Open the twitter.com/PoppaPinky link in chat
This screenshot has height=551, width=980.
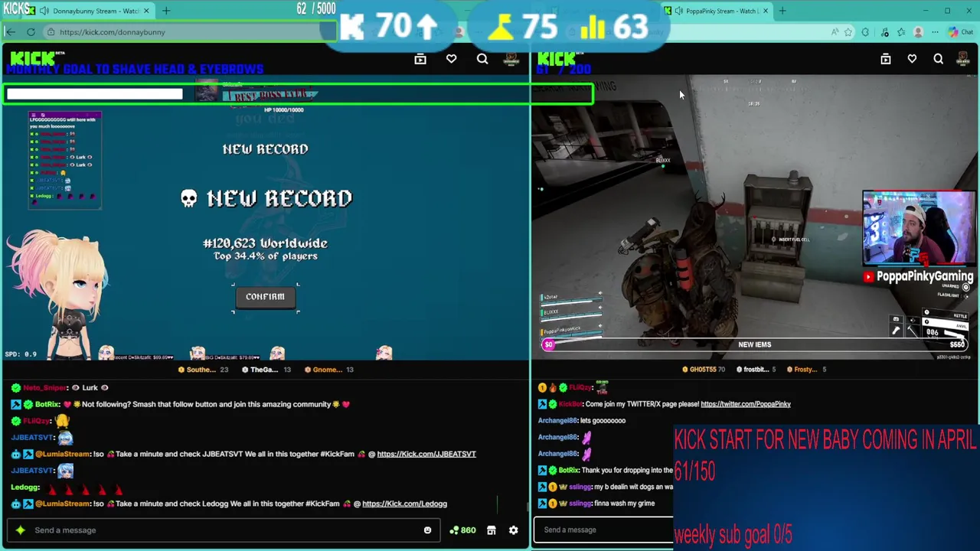coord(745,404)
